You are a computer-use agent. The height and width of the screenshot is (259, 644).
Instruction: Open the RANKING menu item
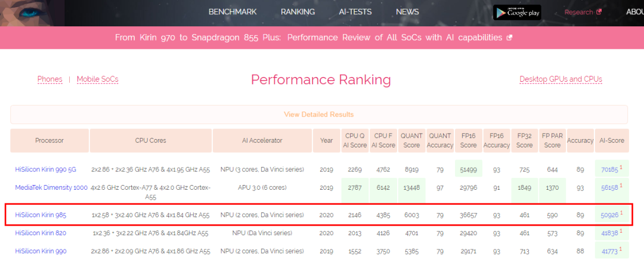click(x=298, y=12)
